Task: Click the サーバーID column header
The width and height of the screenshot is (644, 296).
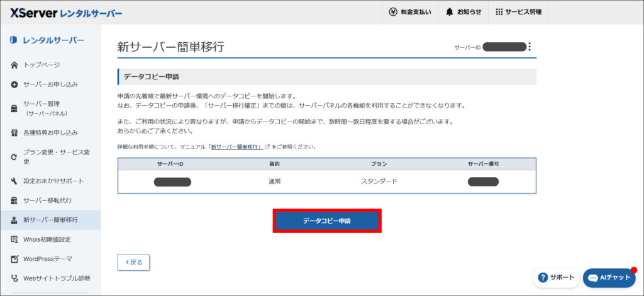Action: click(170, 164)
